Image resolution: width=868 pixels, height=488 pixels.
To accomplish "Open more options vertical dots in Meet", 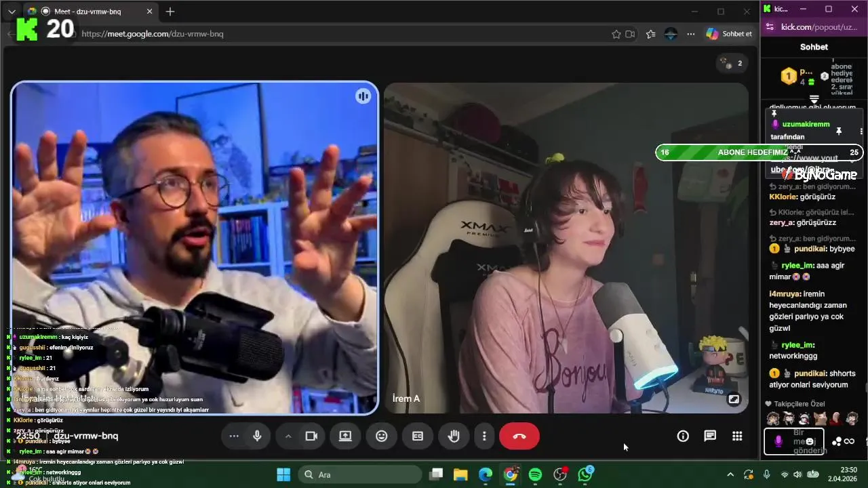I will point(484,436).
